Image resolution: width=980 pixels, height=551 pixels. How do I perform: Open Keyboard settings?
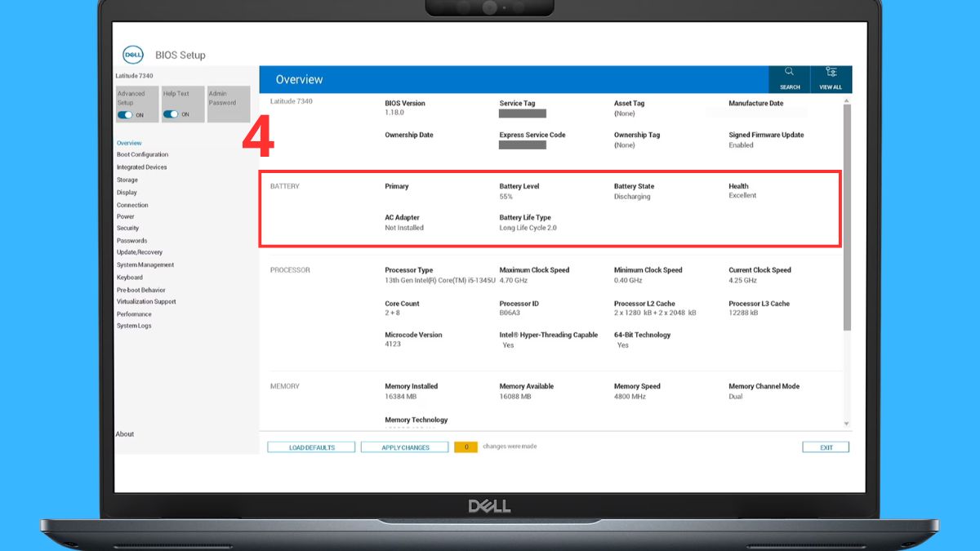point(130,278)
